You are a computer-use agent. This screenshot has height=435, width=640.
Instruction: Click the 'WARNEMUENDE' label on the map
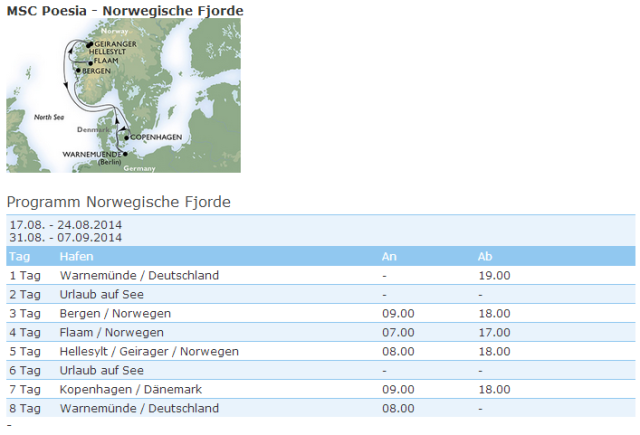[92, 154]
